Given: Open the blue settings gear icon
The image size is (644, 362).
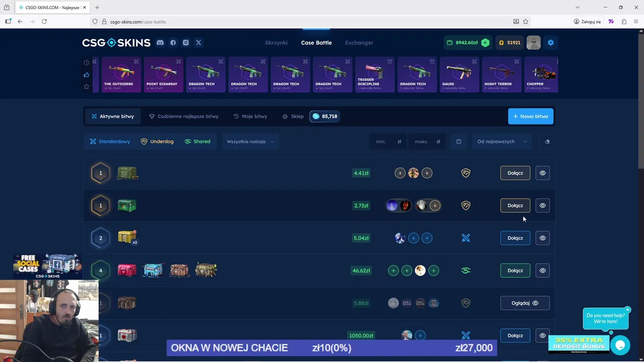Looking at the screenshot, I should (x=550, y=43).
